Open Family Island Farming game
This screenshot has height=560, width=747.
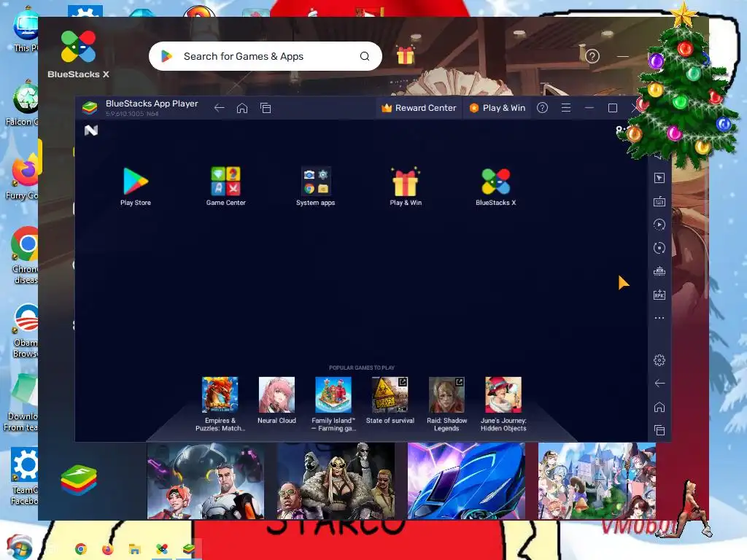(x=333, y=394)
